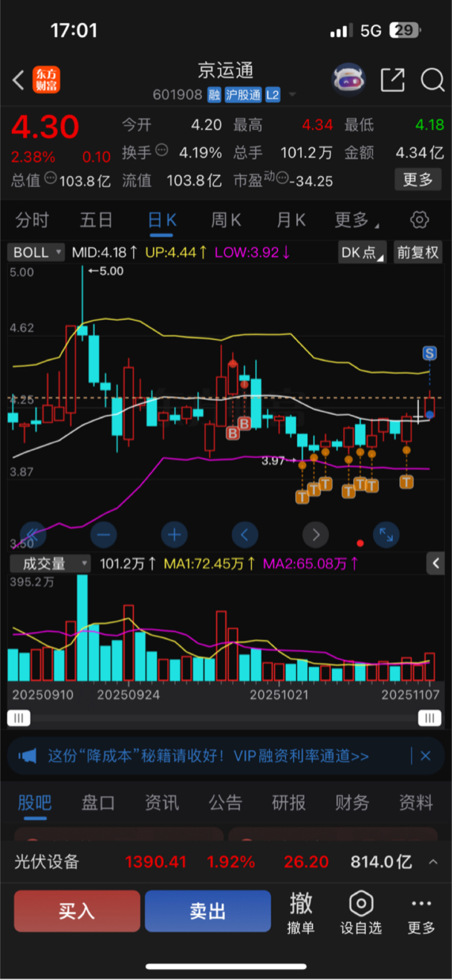Tap the L2 level badge
The width and height of the screenshot is (452, 980).
272,95
